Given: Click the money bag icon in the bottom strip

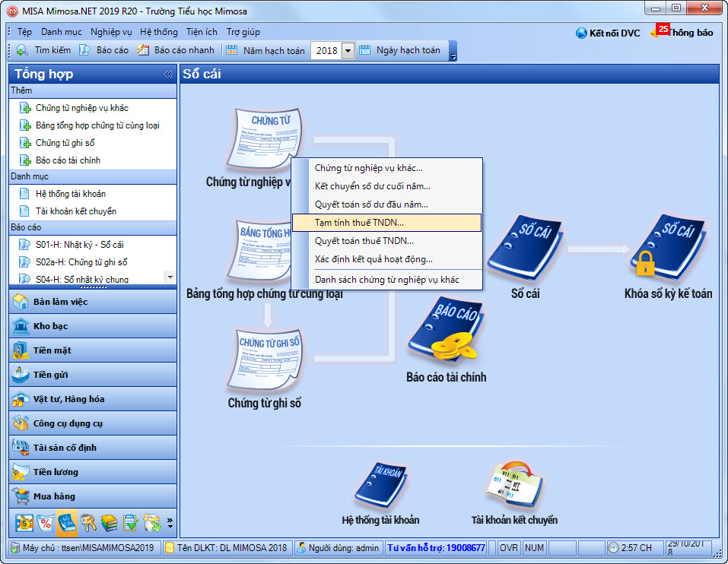Looking at the screenshot, I should click(24, 523).
